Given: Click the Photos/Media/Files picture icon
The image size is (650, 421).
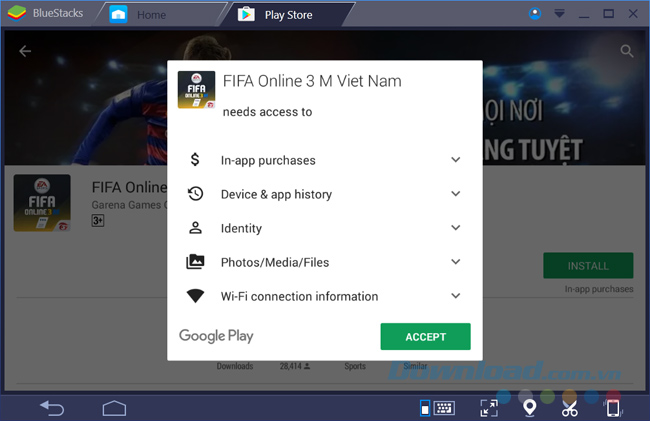Looking at the screenshot, I should tap(195, 262).
